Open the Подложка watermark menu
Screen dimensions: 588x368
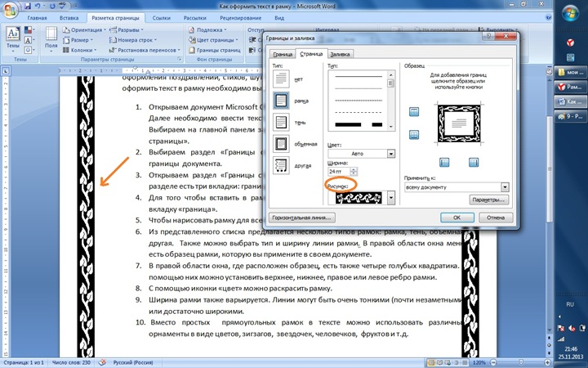click(x=207, y=29)
